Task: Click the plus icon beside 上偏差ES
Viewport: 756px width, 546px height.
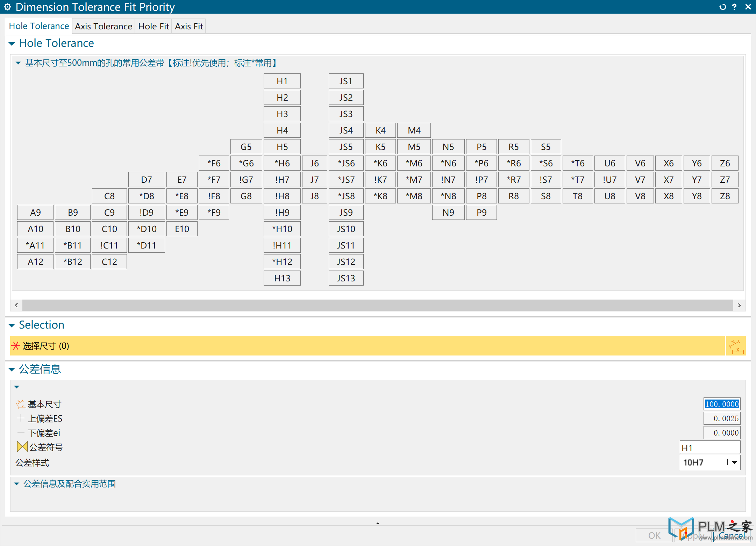Action: click(x=21, y=418)
